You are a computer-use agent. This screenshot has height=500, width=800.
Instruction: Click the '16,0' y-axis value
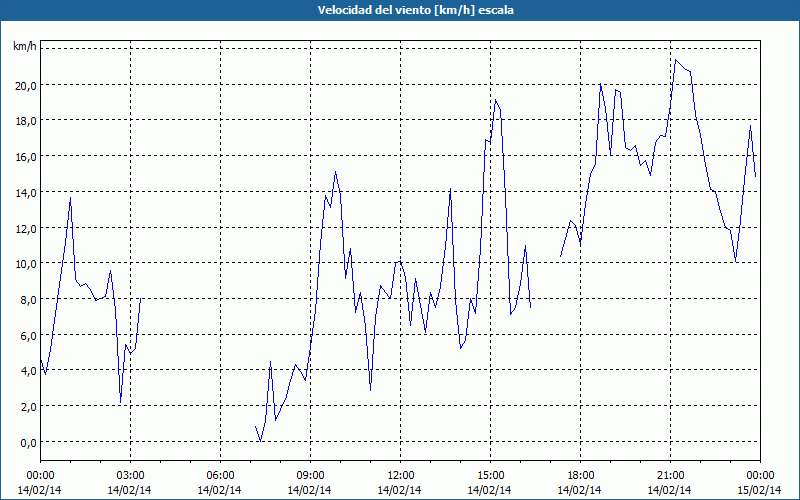(28, 157)
